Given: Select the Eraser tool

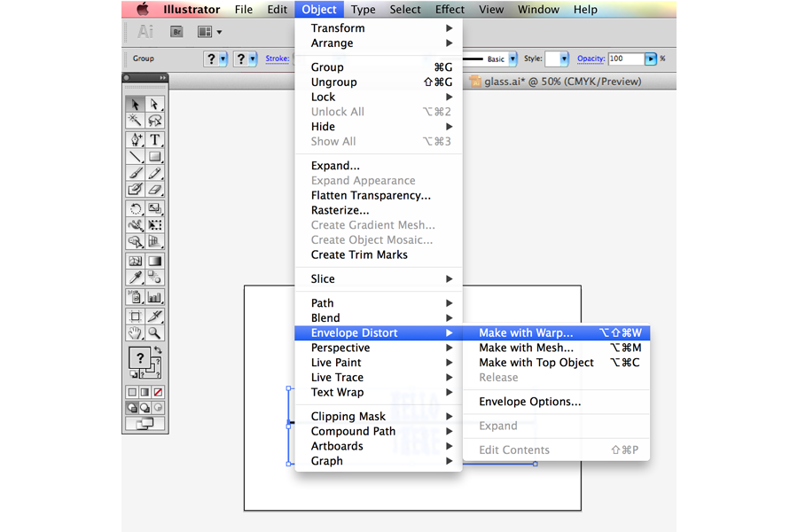Looking at the screenshot, I should pyautogui.click(x=154, y=190).
